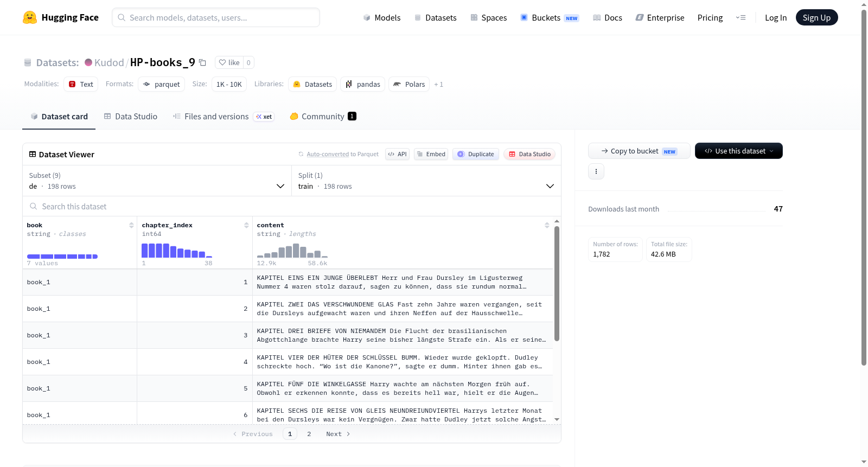
Task: Expand the Use this dataset menu
Action: (739, 151)
